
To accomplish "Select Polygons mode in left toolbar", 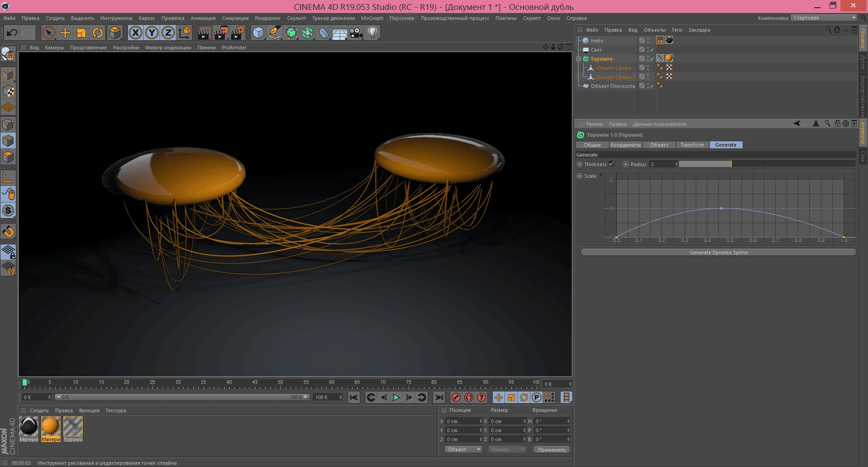I will click(x=8, y=157).
